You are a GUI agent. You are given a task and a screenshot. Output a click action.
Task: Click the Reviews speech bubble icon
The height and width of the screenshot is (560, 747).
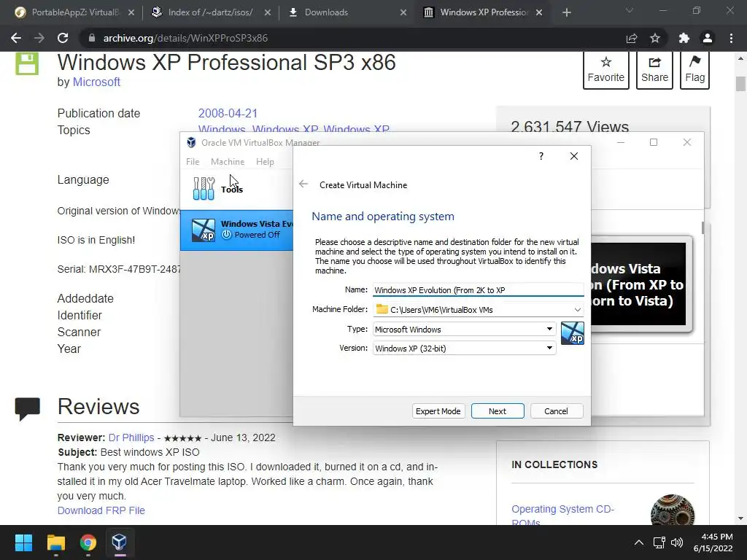coord(27,408)
